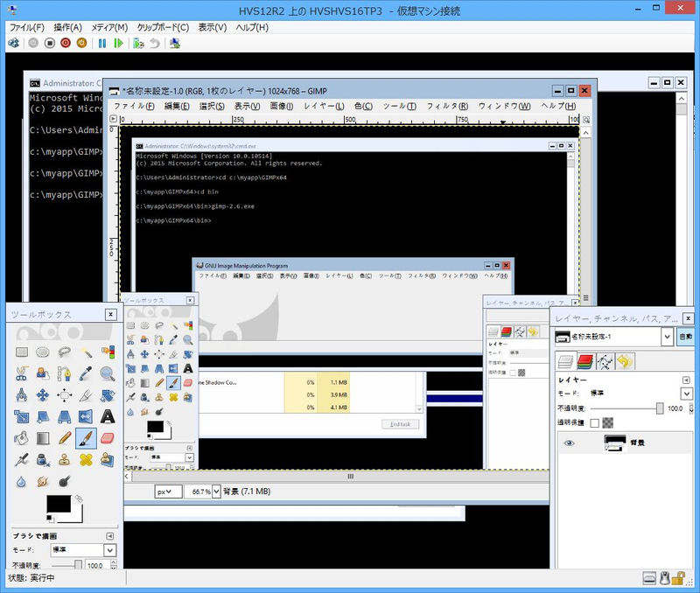Pick the Color Picker eyedropper in large Toolbox
The width and height of the screenshot is (700, 593).
click(x=86, y=373)
